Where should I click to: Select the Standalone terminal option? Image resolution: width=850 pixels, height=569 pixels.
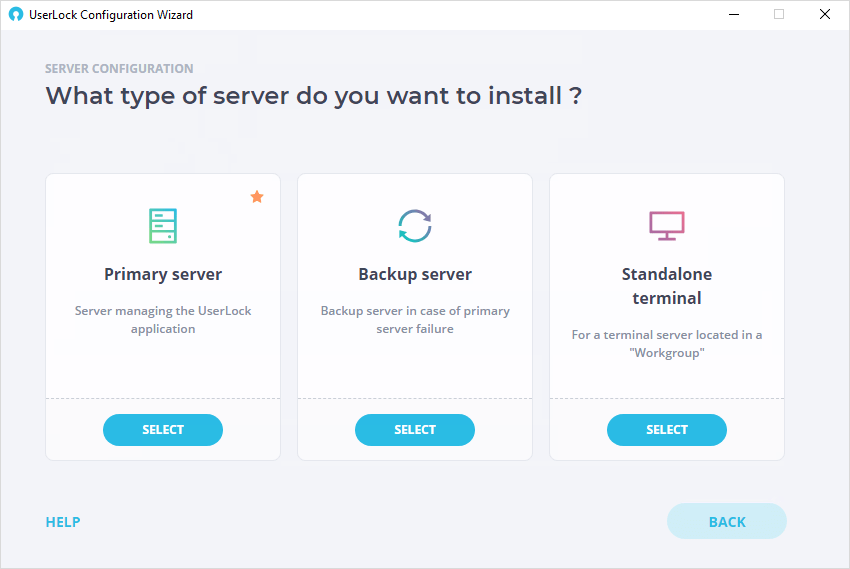point(667,430)
